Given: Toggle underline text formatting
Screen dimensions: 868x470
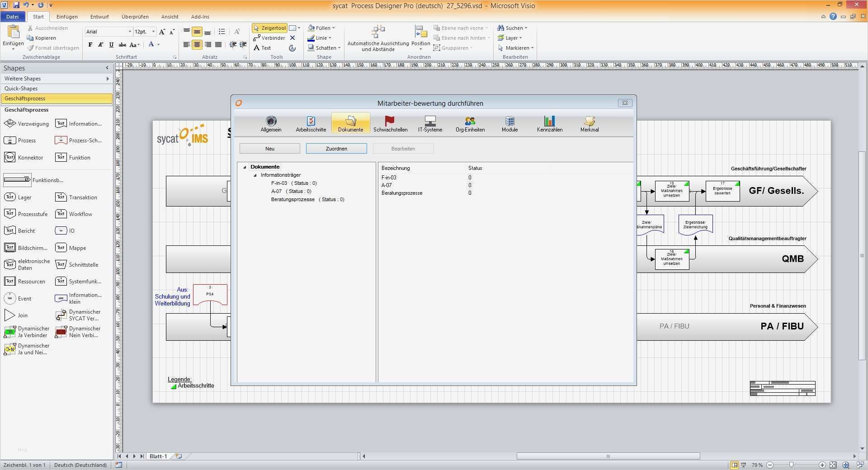Looking at the screenshot, I should coord(111,45).
